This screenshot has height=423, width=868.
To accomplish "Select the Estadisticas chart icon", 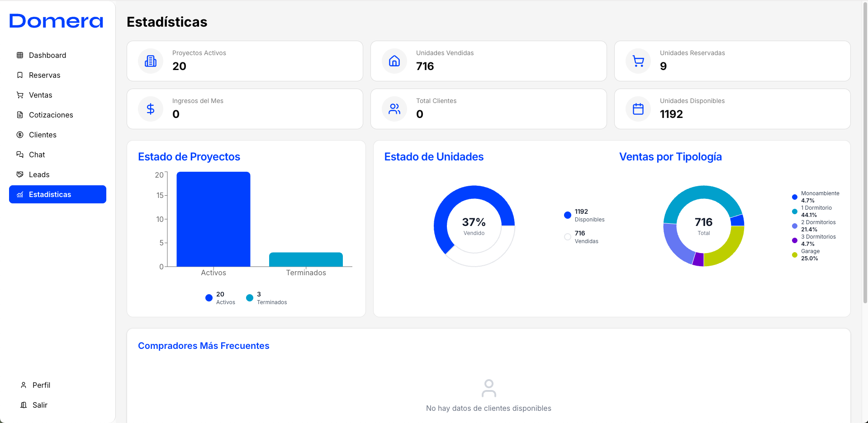I will (20, 194).
